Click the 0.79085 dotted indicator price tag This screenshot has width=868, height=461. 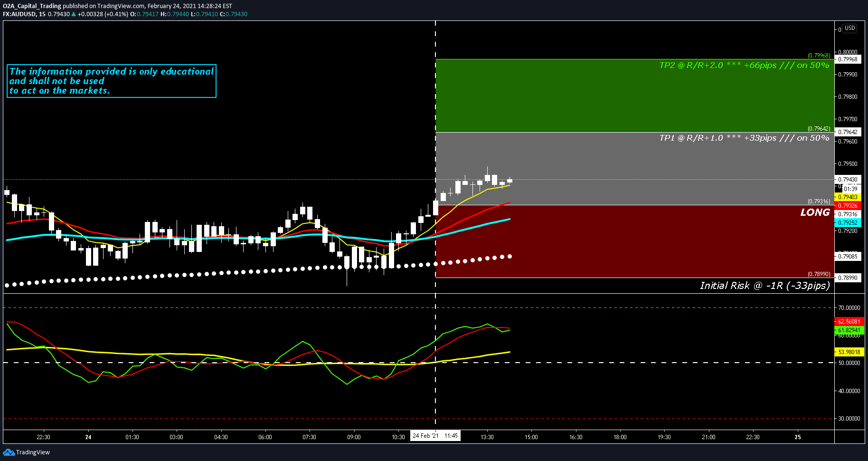pos(848,257)
